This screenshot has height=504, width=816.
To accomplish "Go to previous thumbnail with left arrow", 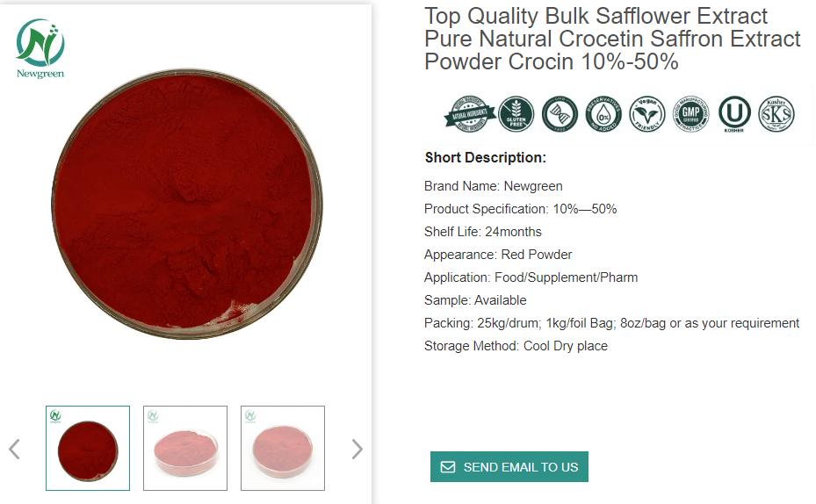I will (x=14, y=449).
